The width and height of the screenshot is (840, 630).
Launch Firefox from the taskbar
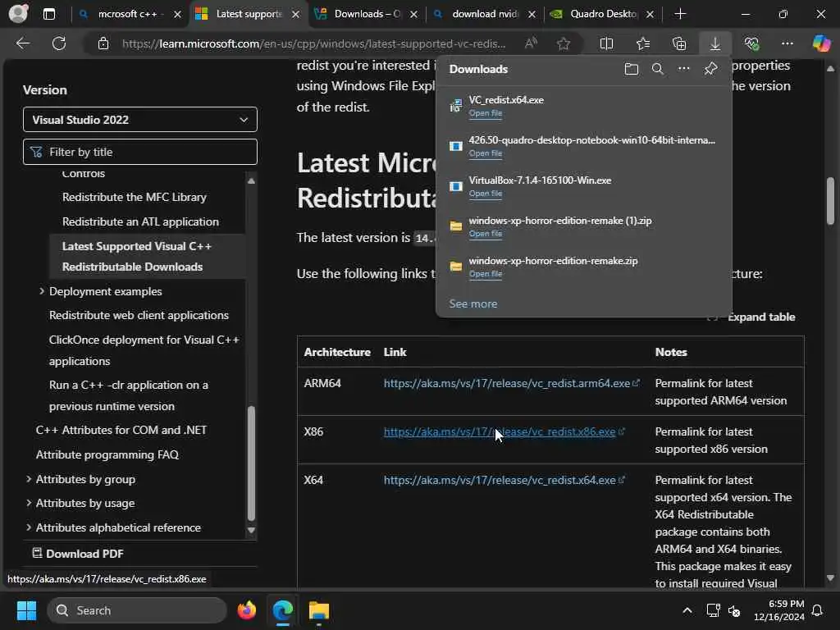pyautogui.click(x=246, y=610)
